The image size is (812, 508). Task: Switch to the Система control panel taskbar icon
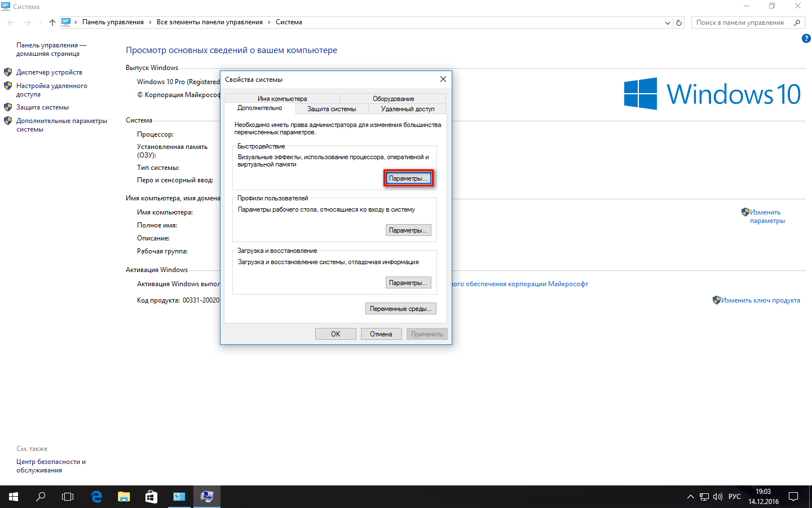click(x=179, y=497)
